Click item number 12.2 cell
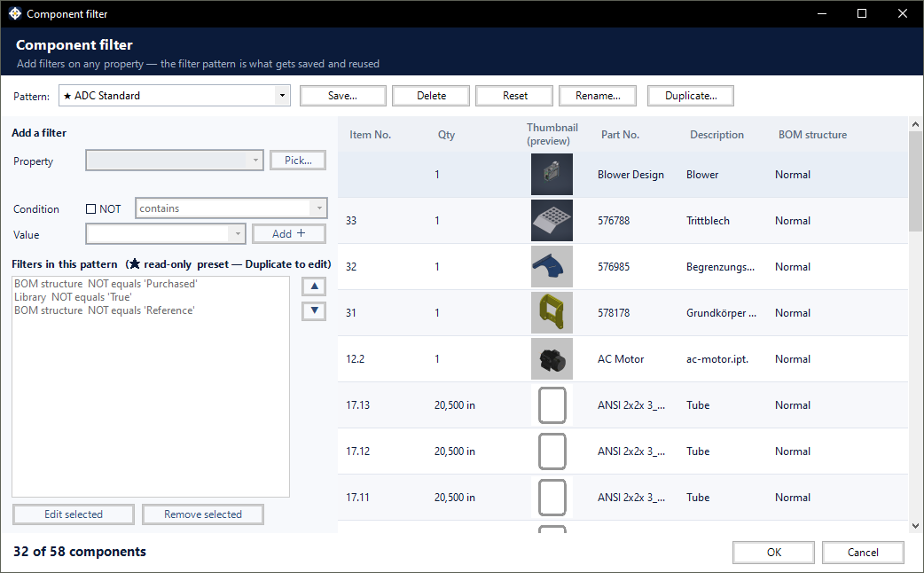Image resolution: width=924 pixels, height=573 pixels. [356, 358]
